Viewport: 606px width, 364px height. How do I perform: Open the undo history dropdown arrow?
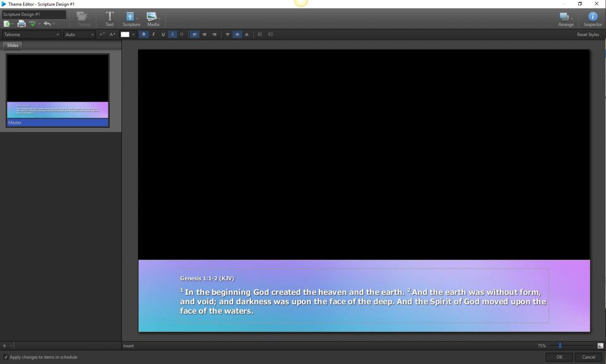[53, 23]
